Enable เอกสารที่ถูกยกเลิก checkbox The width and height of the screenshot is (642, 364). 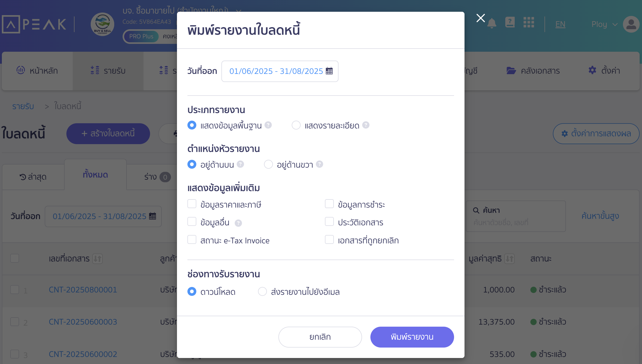pos(329,240)
